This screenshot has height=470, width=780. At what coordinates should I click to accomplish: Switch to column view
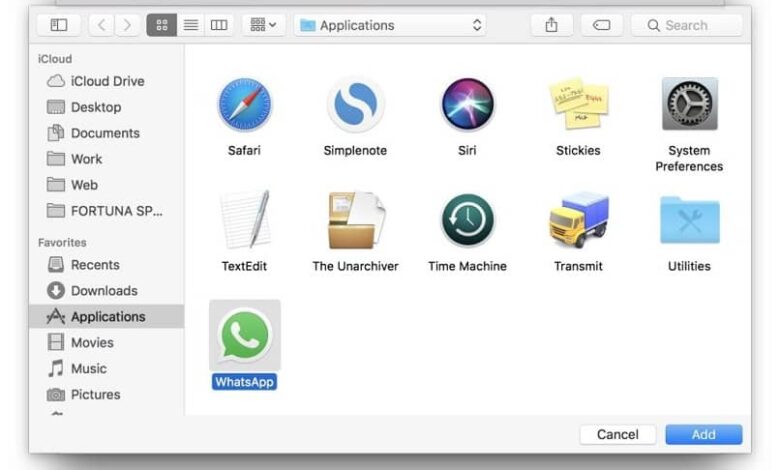click(219, 25)
